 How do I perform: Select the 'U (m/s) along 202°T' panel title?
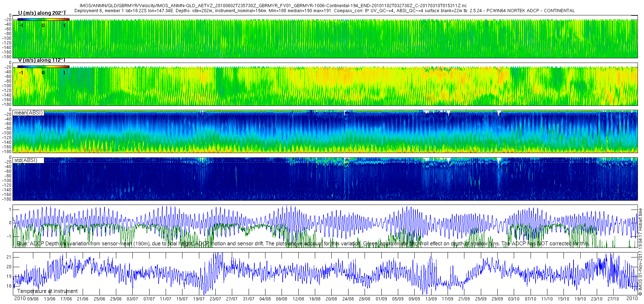(x=42, y=13)
